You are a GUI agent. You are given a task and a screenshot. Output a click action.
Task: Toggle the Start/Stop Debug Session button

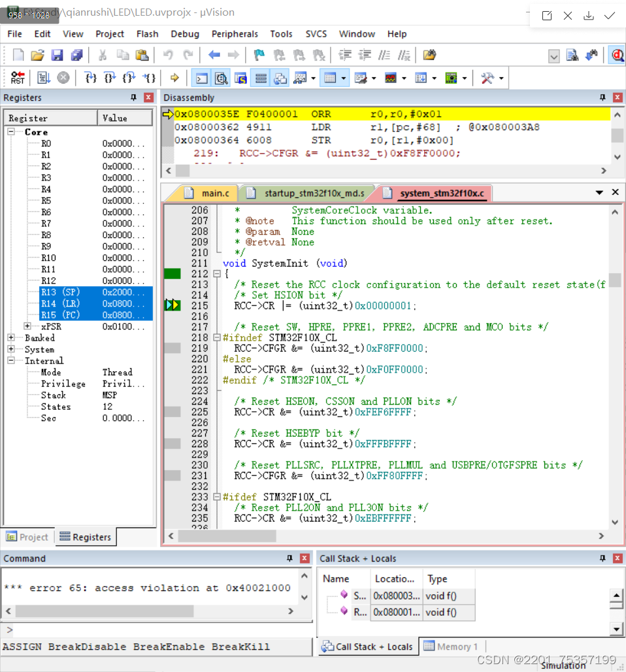point(616,56)
